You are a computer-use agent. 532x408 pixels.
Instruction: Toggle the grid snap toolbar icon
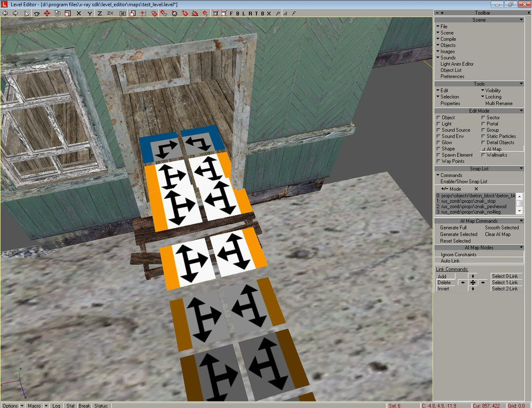143,13
